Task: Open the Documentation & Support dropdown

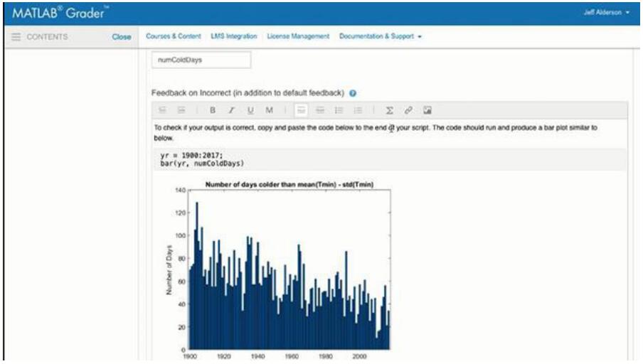Action: coord(380,36)
